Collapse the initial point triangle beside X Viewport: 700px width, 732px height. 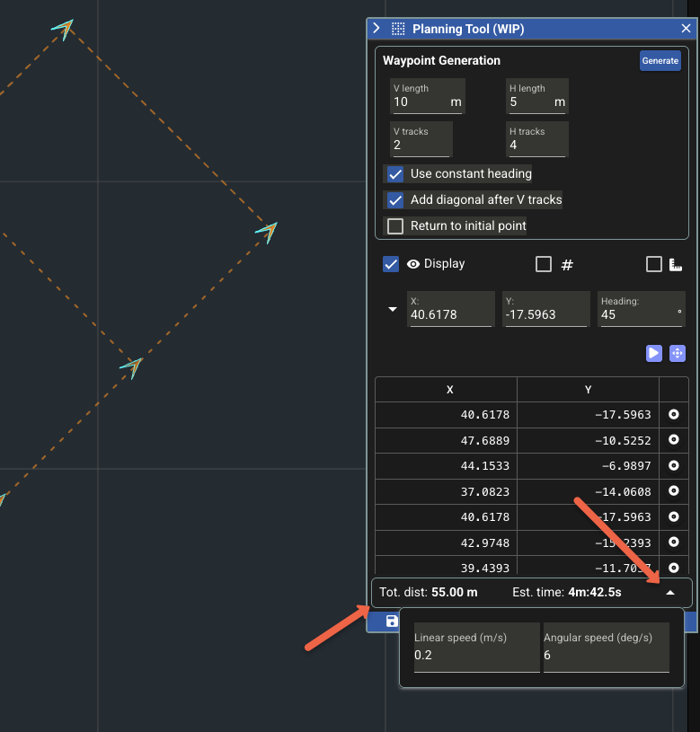tap(392, 310)
